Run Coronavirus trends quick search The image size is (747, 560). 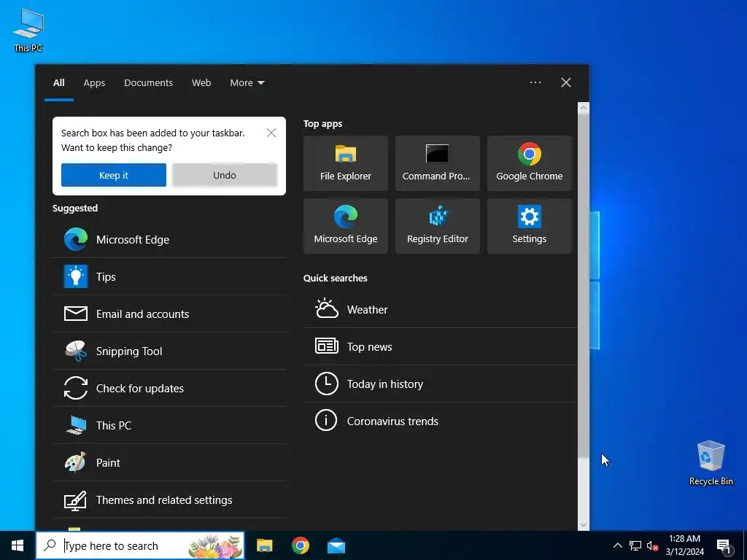coord(440,421)
